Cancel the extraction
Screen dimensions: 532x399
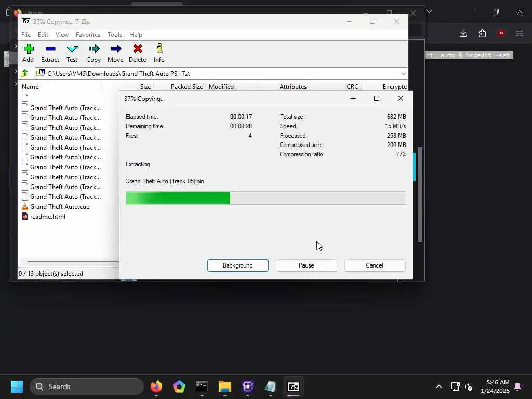click(375, 265)
